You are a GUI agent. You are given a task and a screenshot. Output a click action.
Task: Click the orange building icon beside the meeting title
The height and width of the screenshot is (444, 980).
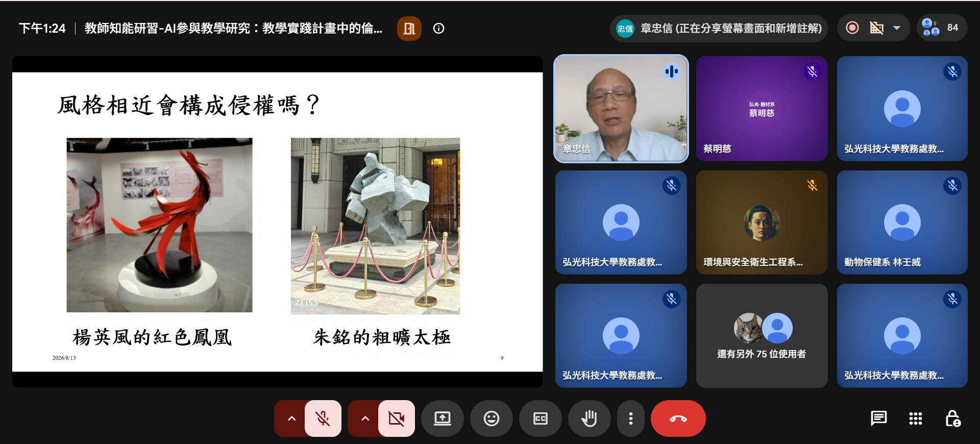(409, 28)
